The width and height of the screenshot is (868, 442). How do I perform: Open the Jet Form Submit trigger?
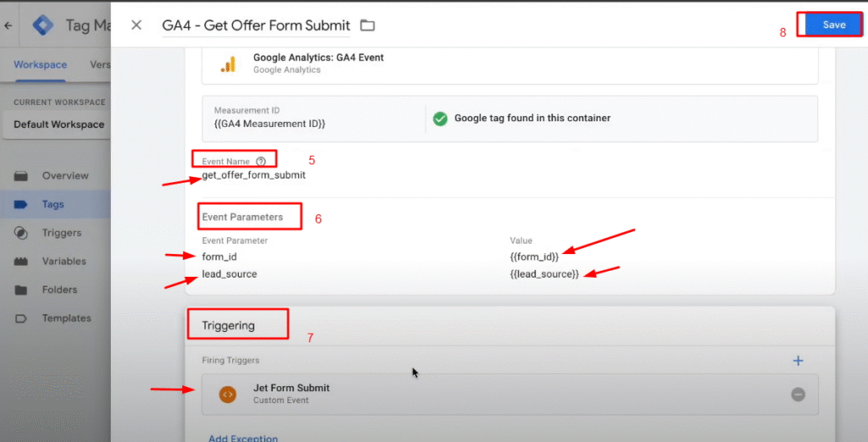pyautogui.click(x=509, y=394)
